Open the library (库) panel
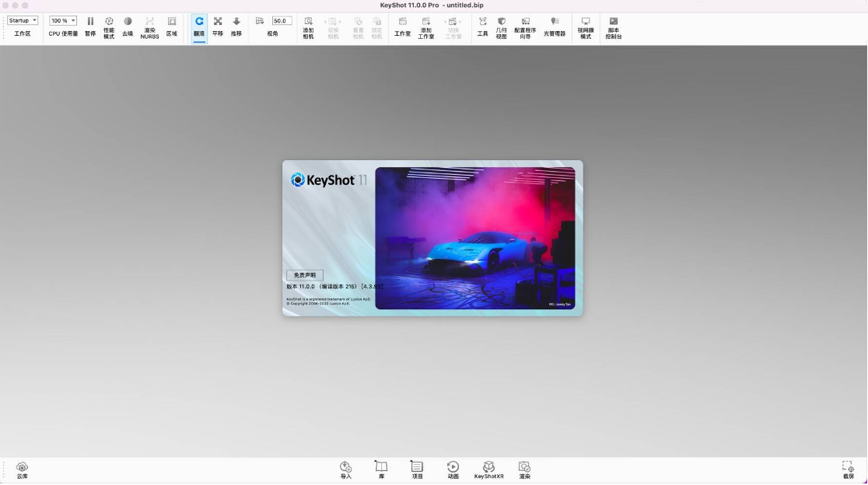 tap(381, 470)
